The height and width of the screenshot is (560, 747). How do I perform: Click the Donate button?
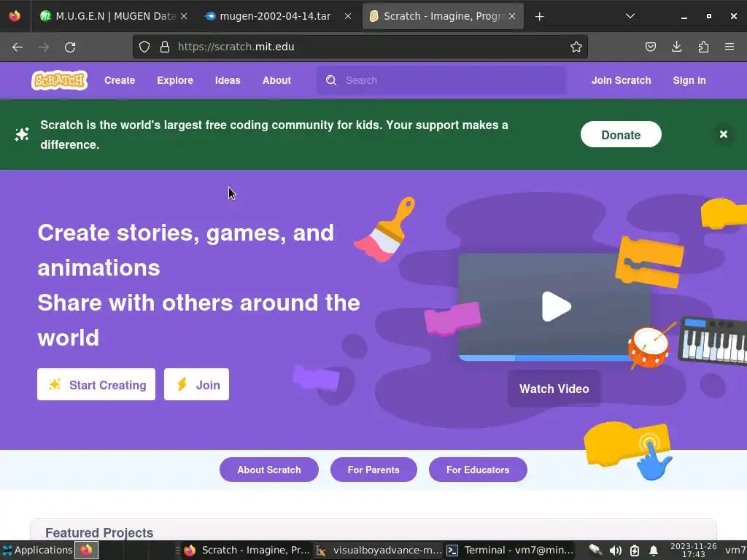tap(621, 134)
